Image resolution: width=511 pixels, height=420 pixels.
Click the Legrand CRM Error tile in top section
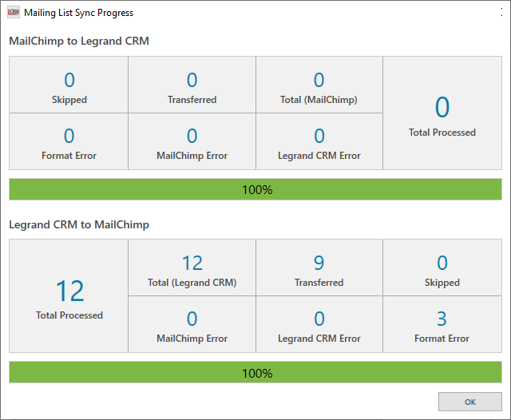tap(319, 141)
